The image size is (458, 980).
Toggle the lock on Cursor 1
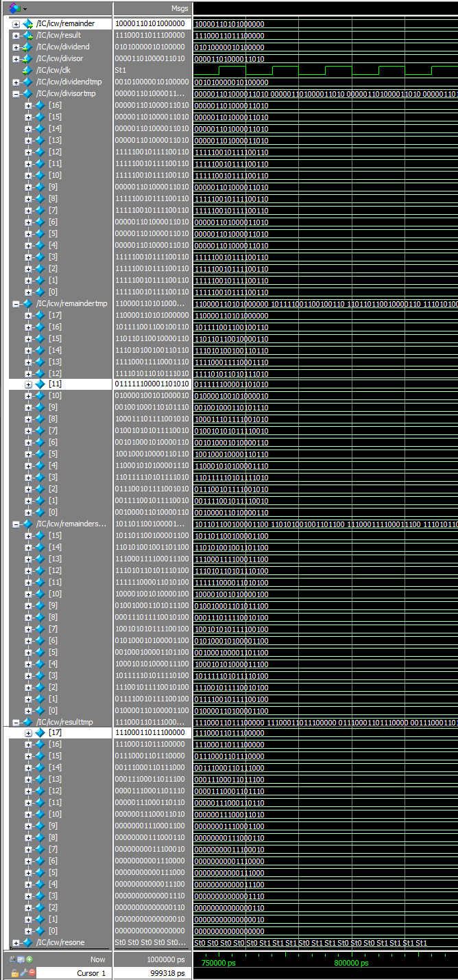(x=14, y=973)
